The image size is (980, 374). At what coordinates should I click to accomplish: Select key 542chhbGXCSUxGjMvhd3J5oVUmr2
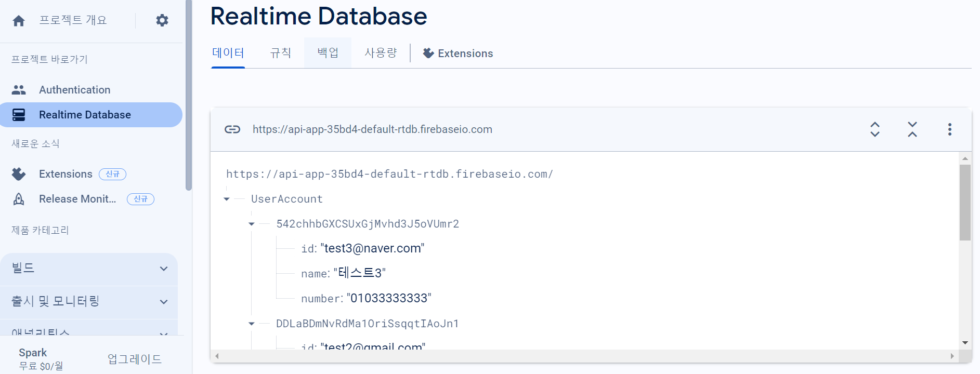pyautogui.click(x=368, y=224)
